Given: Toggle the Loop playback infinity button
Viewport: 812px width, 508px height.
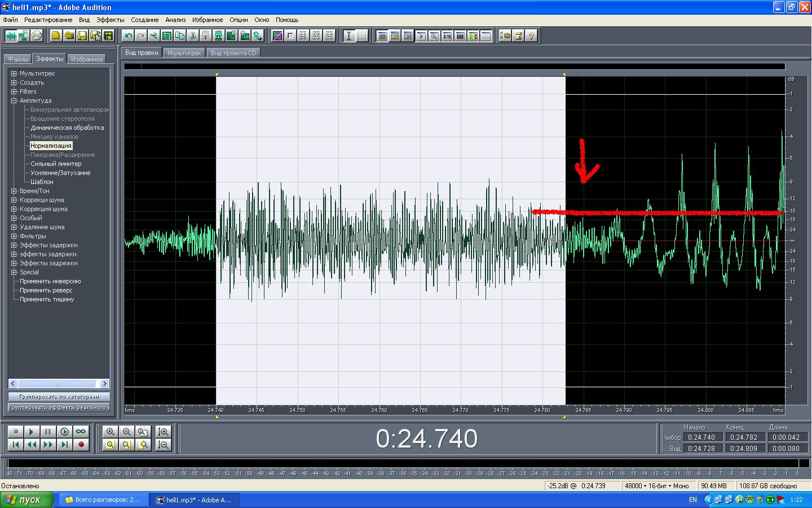Looking at the screenshot, I should [x=81, y=432].
